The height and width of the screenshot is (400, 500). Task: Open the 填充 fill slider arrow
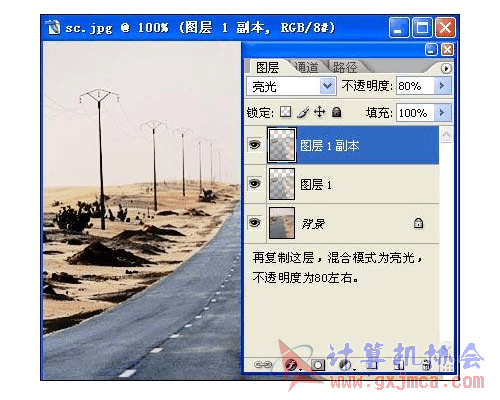point(443,112)
